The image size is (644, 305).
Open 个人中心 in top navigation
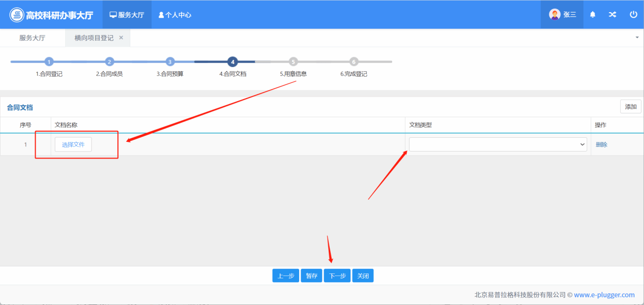pos(175,15)
